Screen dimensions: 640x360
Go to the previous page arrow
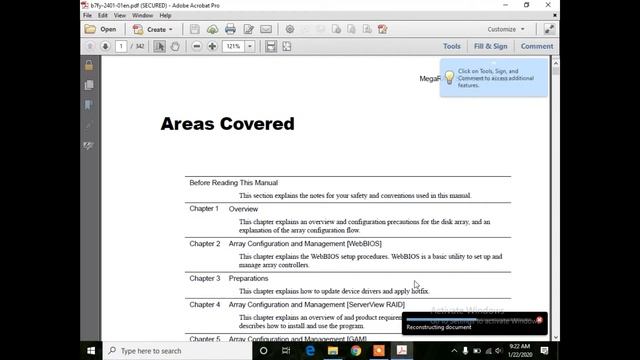(x=90, y=46)
